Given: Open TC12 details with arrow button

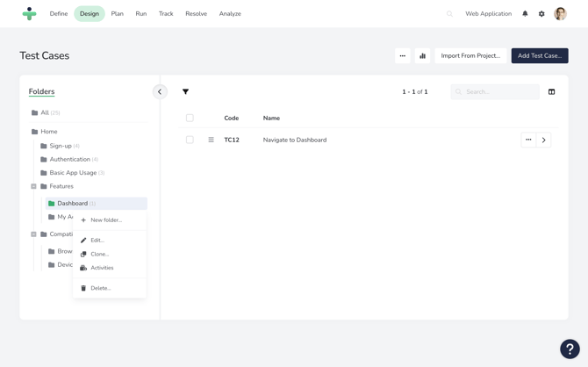Looking at the screenshot, I should click(543, 140).
